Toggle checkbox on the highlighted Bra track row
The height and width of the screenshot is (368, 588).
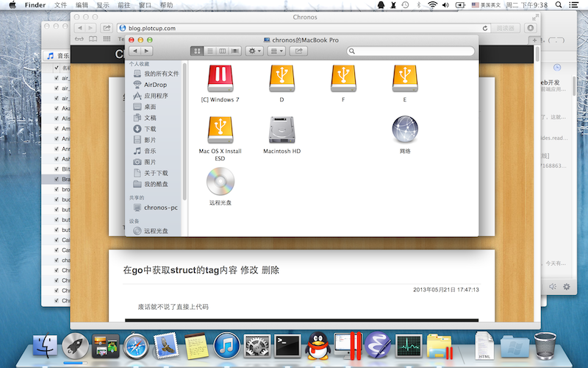coord(56,179)
